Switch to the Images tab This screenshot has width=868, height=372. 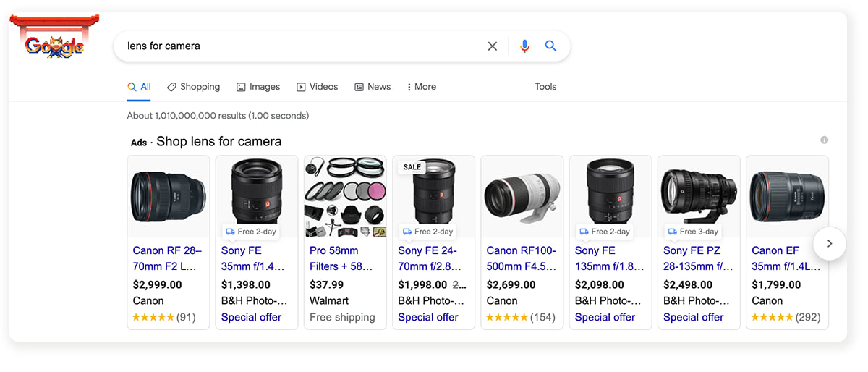pyautogui.click(x=258, y=87)
